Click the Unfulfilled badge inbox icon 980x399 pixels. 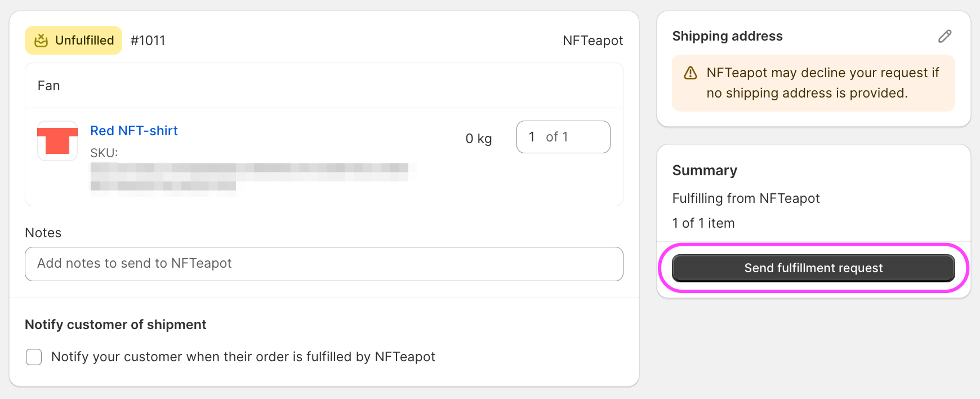tap(41, 41)
